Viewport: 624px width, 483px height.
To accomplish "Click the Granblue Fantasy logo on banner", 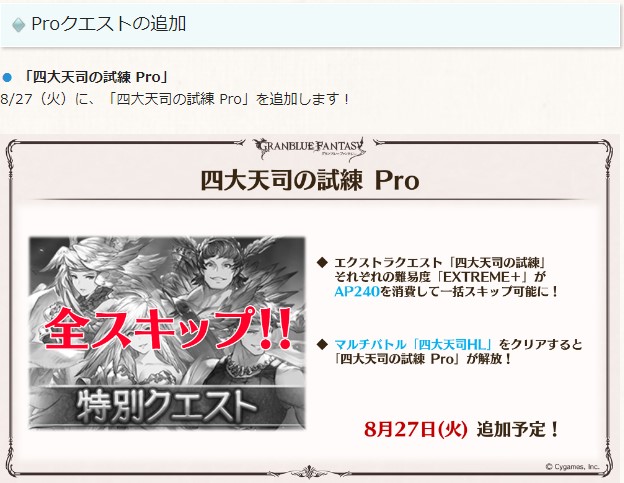I will (309, 148).
